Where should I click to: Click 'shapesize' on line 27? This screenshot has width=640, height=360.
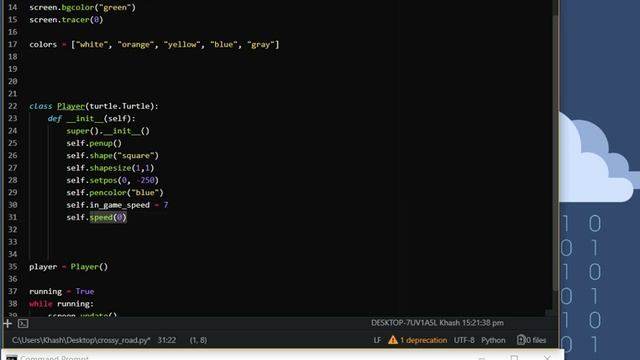[x=110, y=168]
